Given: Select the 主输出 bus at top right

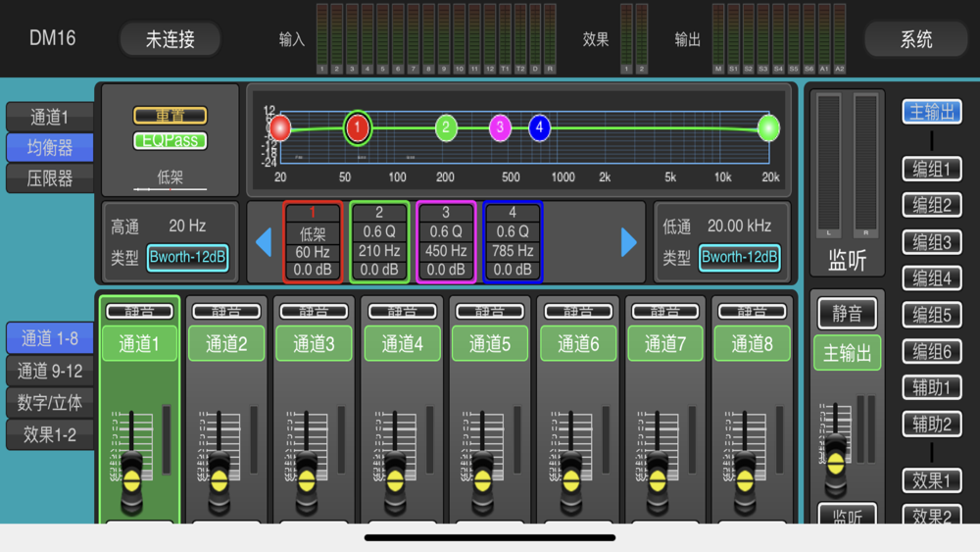Looking at the screenshot, I should 931,112.
